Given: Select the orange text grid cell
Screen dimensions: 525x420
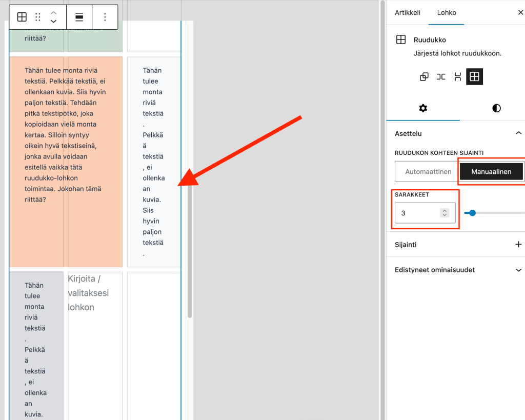Looking at the screenshot, I should 66,162.
